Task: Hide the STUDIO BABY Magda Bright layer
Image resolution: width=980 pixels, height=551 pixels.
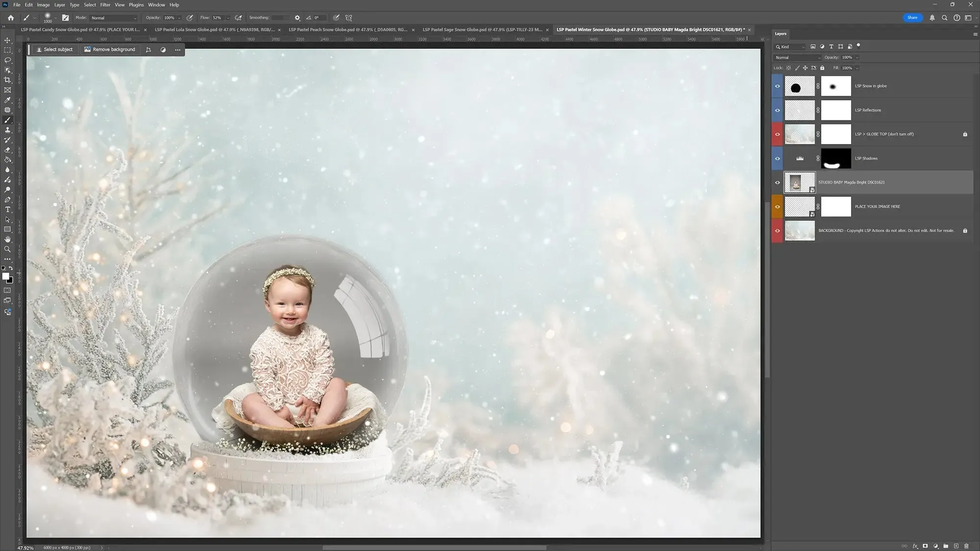Action: click(777, 183)
